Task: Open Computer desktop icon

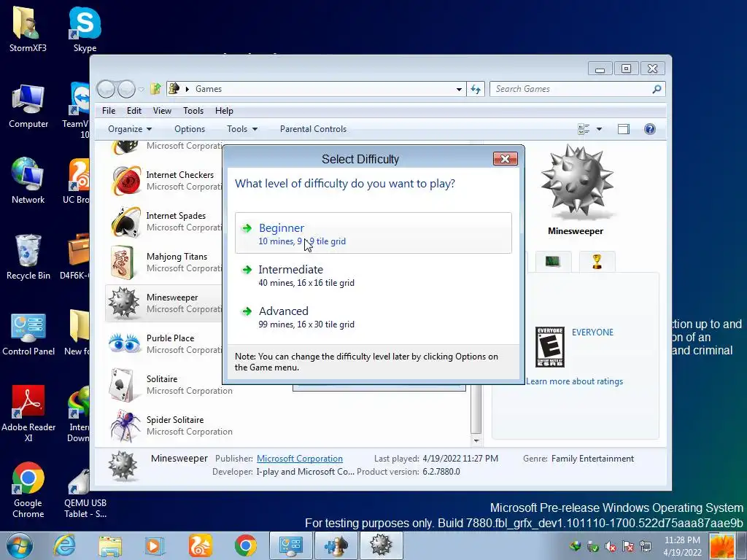Action: (28, 106)
